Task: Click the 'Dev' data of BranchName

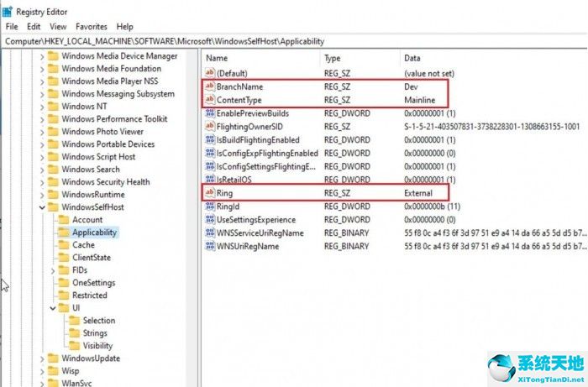Action: point(411,86)
